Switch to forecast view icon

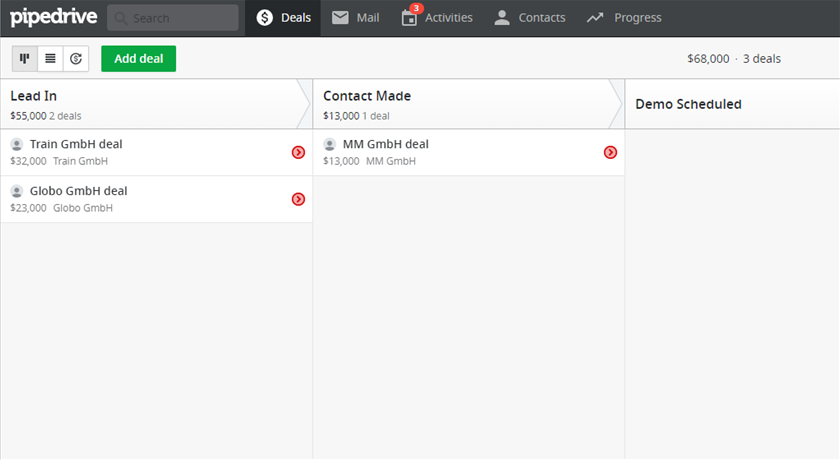pos(76,59)
